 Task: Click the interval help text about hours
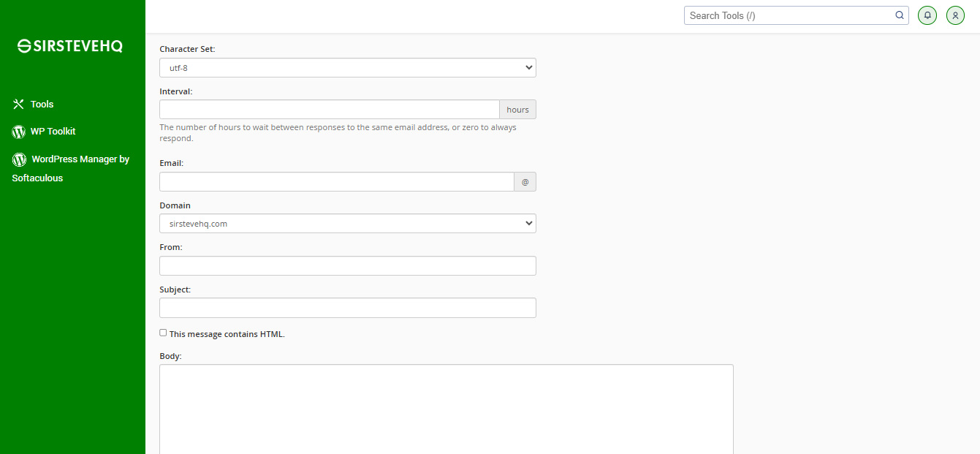tap(338, 133)
